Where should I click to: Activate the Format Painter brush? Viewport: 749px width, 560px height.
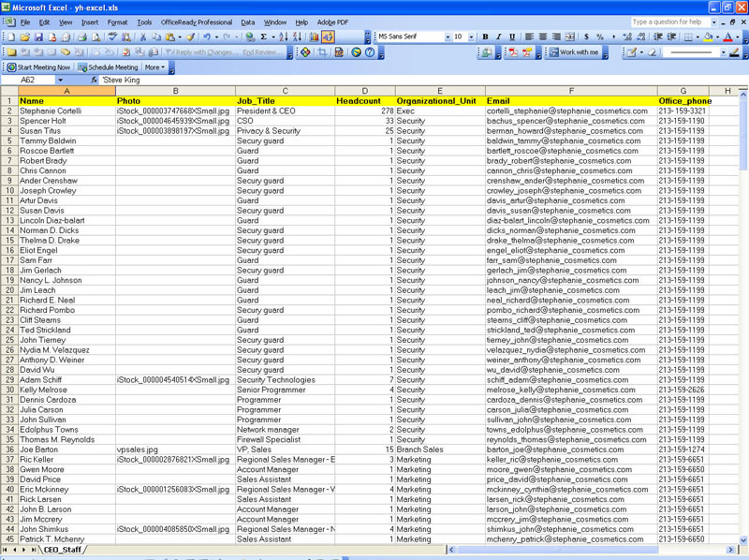tap(191, 37)
